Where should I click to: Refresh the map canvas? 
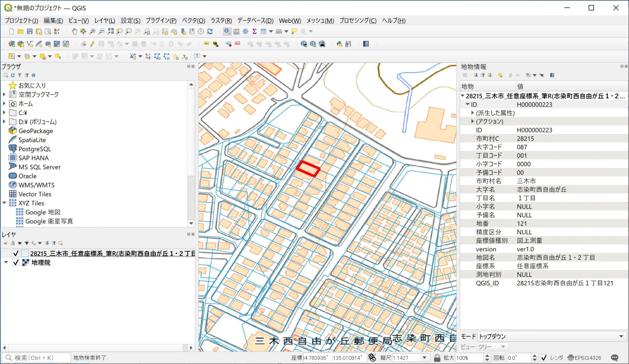point(210,31)
